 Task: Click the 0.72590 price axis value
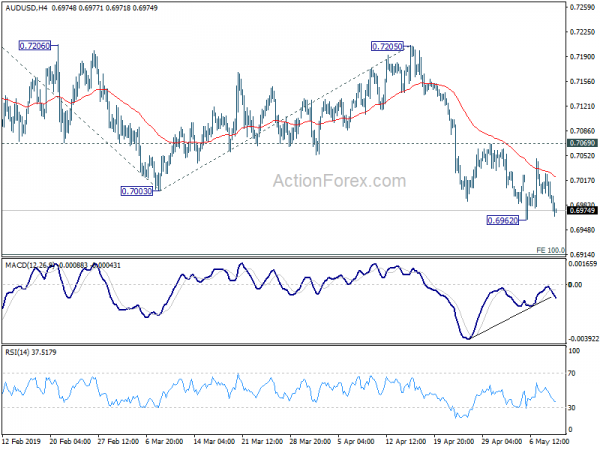582,7
